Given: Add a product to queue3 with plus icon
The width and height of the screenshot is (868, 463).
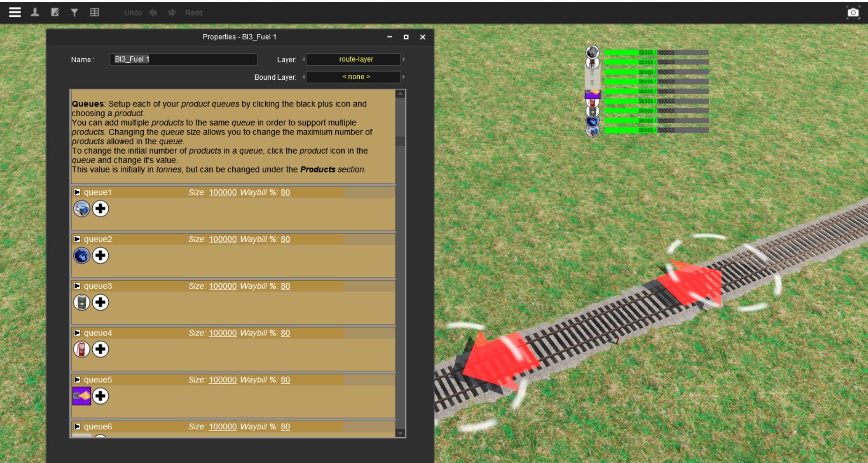Looking at the screenshot, I should pos(100,302).
